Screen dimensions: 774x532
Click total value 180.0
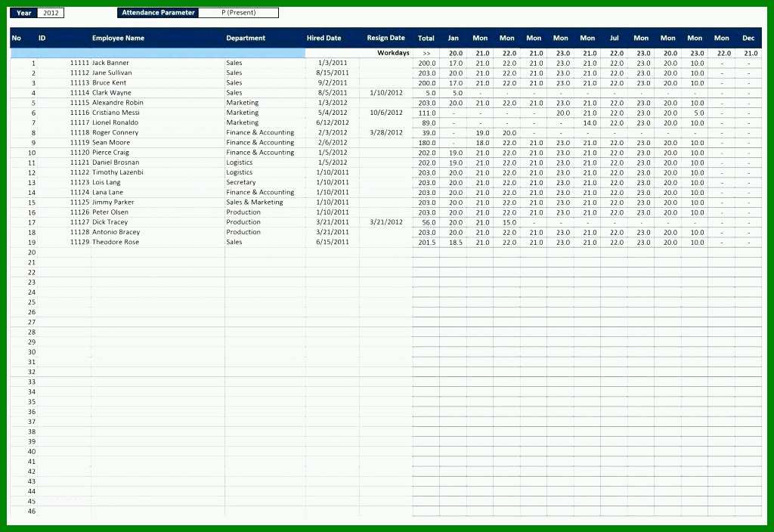pos(427,143)
